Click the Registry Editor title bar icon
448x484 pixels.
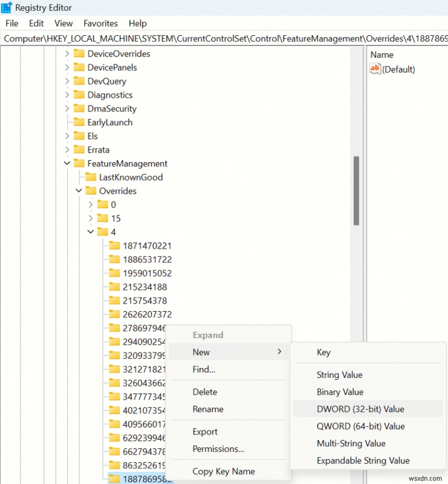[6, 7]
